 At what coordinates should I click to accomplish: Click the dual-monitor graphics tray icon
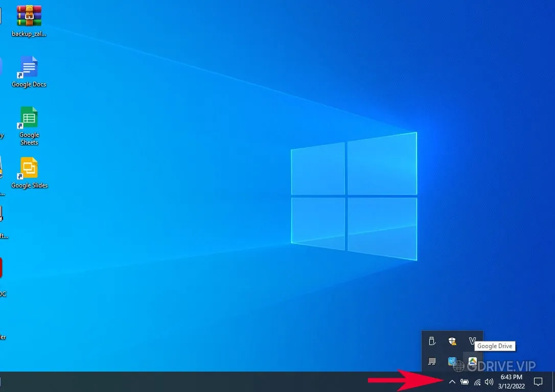pyautogui.click(x=432, y=361)
